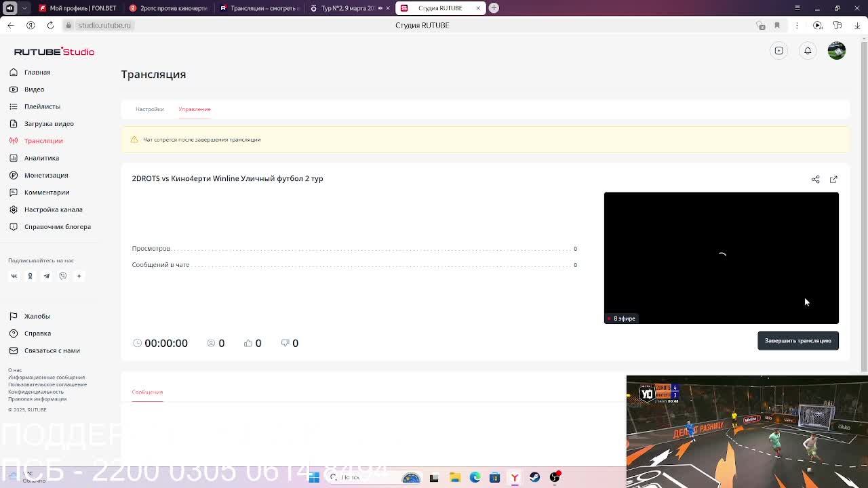Viewport: 868px width, 488px height.
Task: Click the RUTUBE Studio logo
Action: [x=54, y=52]
